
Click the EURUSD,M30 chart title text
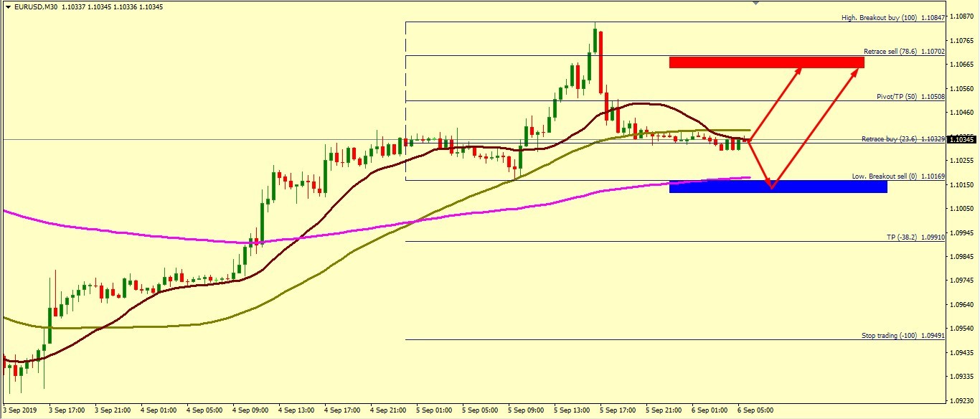(x=36, y=7)
